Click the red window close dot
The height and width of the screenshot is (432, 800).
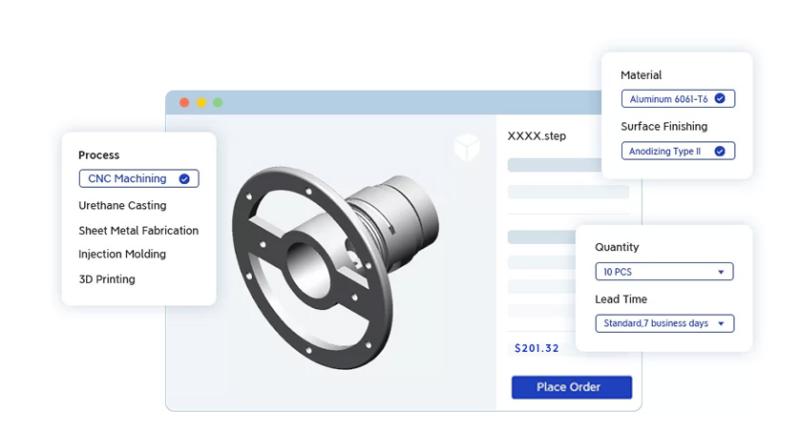184,102
